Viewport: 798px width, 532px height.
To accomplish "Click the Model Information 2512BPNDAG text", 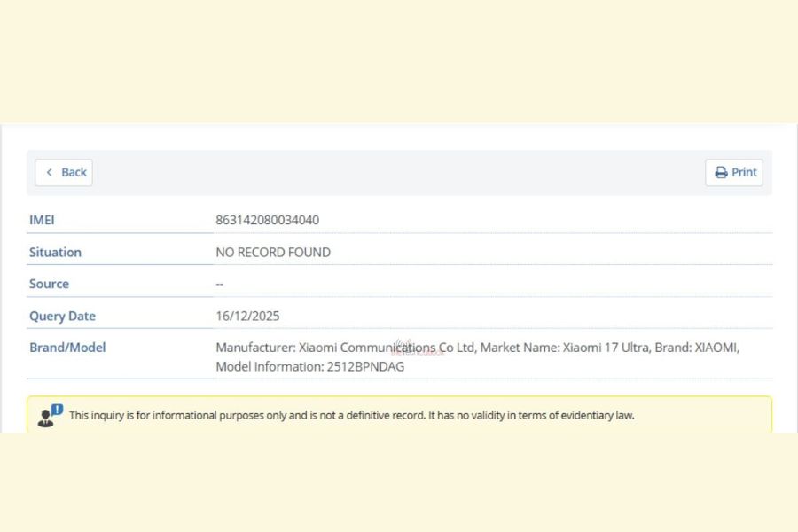I will pos(309,366).
